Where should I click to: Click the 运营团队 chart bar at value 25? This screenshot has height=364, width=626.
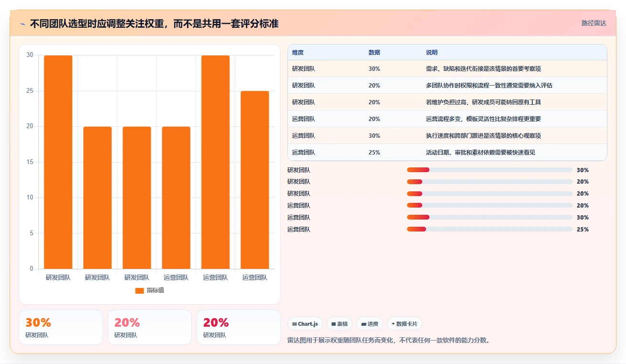[255, 180]
